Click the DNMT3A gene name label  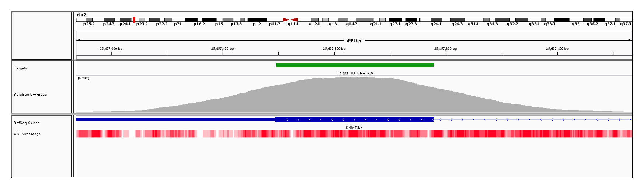354,128
